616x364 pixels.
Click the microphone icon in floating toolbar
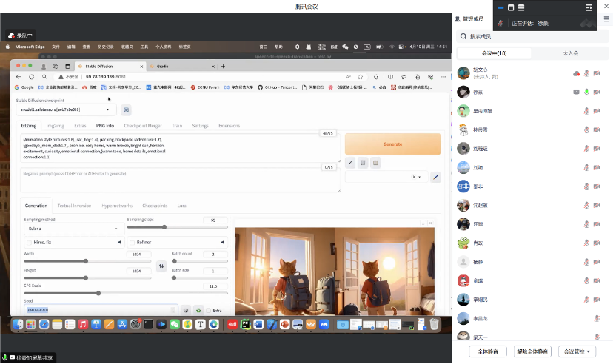click(x=500, y=23)
